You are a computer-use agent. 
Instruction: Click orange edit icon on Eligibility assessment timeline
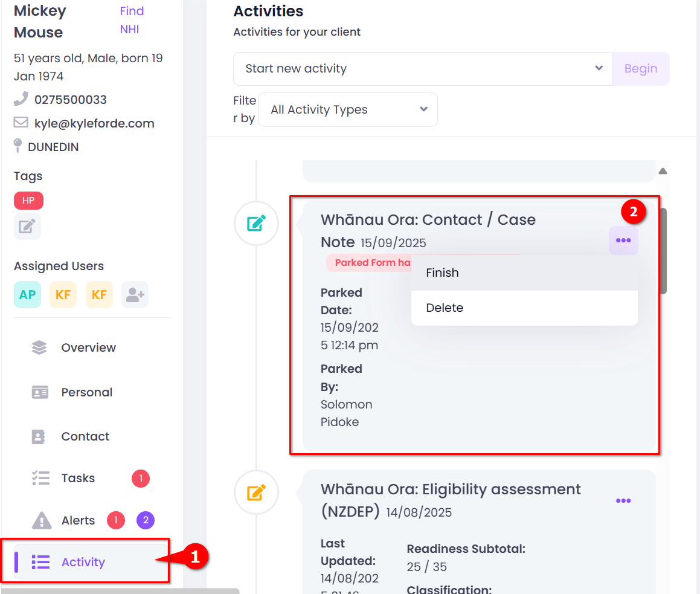coord(256,492)
